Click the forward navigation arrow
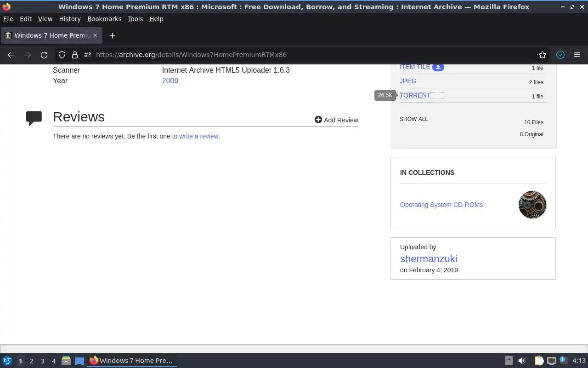Screen dimensions: 588x368 click(28, 55)
